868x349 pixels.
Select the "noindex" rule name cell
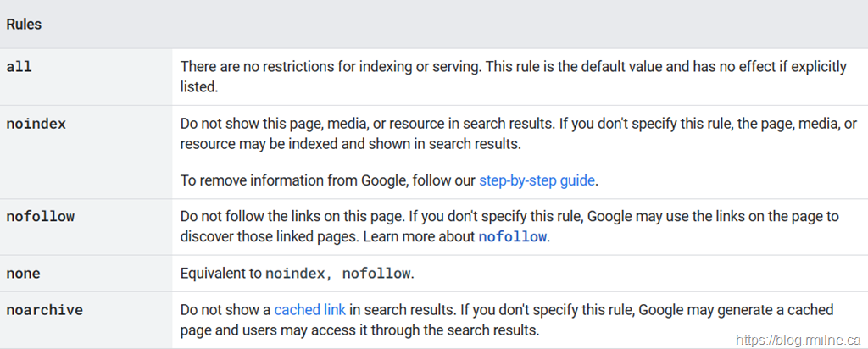pos(36,125)
